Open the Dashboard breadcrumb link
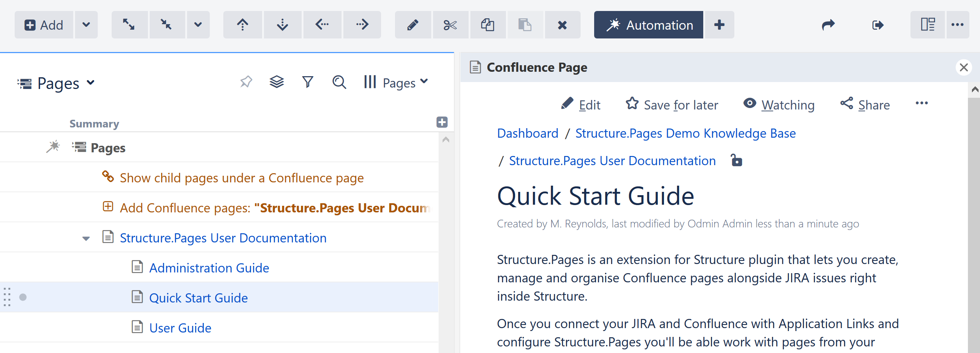This screenshot has height=353, width=980. pos(528,133)
